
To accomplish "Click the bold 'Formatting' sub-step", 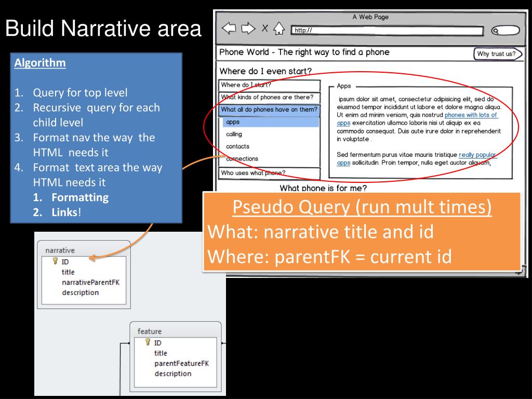I will [80, 197].
